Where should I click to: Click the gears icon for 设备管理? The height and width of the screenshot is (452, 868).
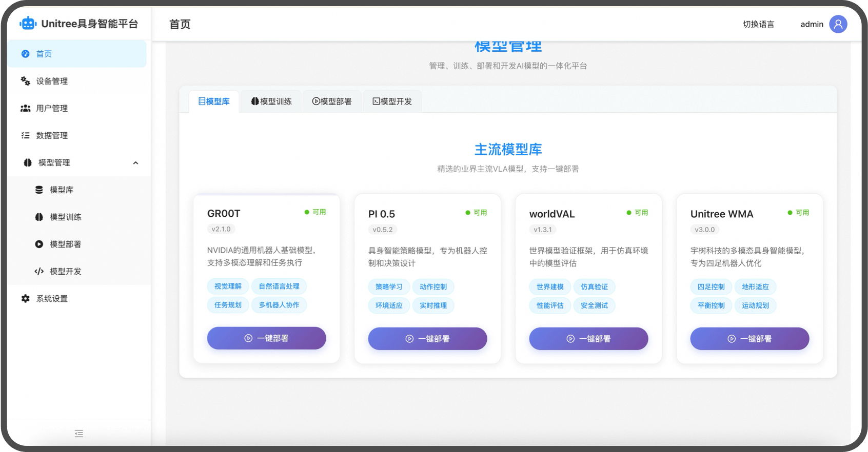tap(25, 81)
